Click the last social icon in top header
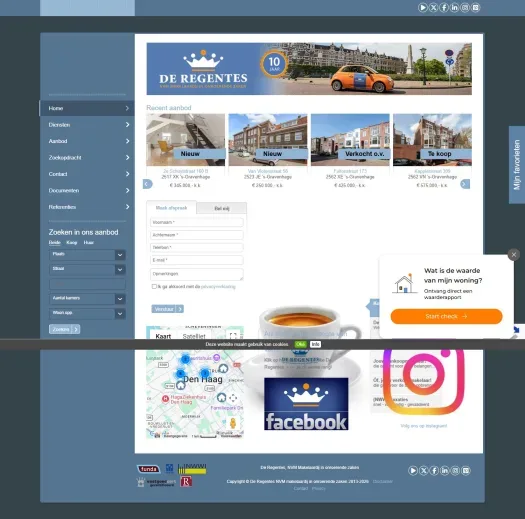Screen dimensions: 525x519 (x=475, y=7)
